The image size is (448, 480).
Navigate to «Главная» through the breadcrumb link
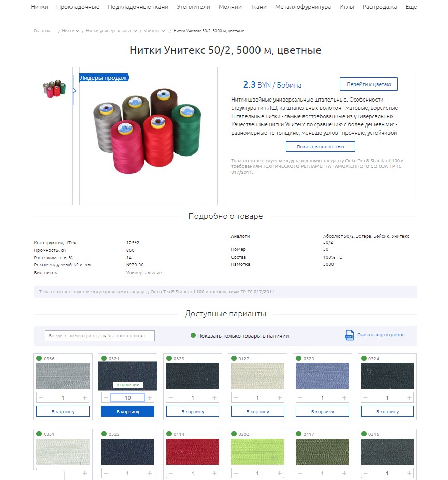click(x=41, y=31)
